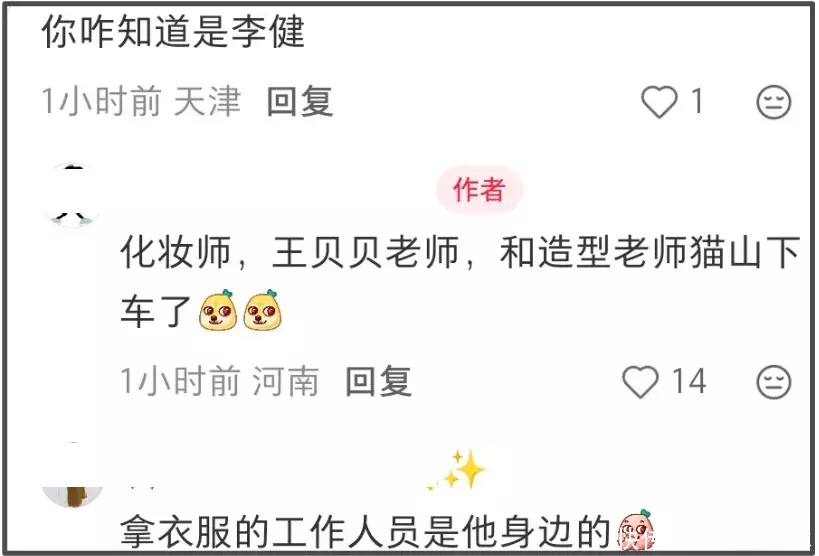The height and width of the screenshot is (556, 819).
Task: Click the red 作者 badge
Action: pyautogui.click(x=479, y=189)
